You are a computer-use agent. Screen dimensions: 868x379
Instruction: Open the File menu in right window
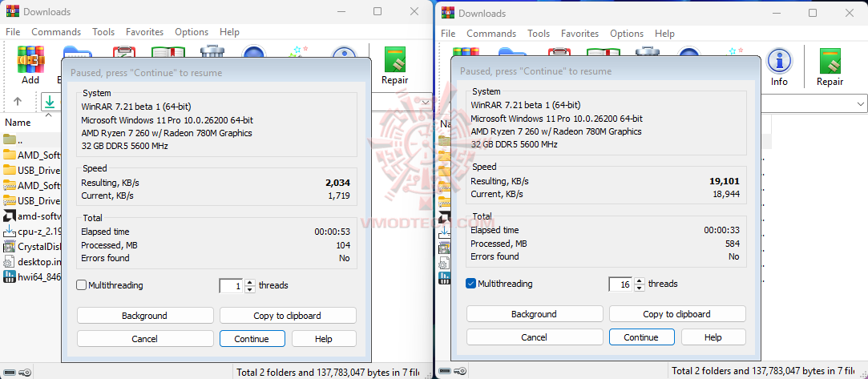pyautogui.click(x=448, y=34)
